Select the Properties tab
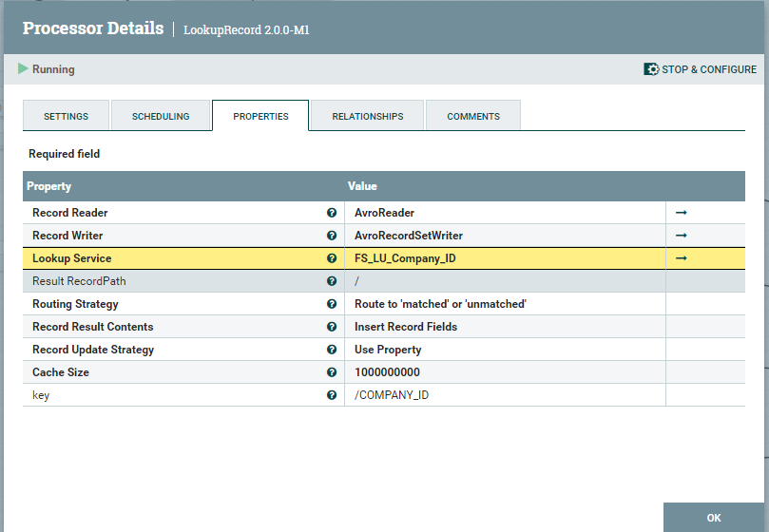The height and width of the screenshot is (532, 769). click(x=260, y=116)
